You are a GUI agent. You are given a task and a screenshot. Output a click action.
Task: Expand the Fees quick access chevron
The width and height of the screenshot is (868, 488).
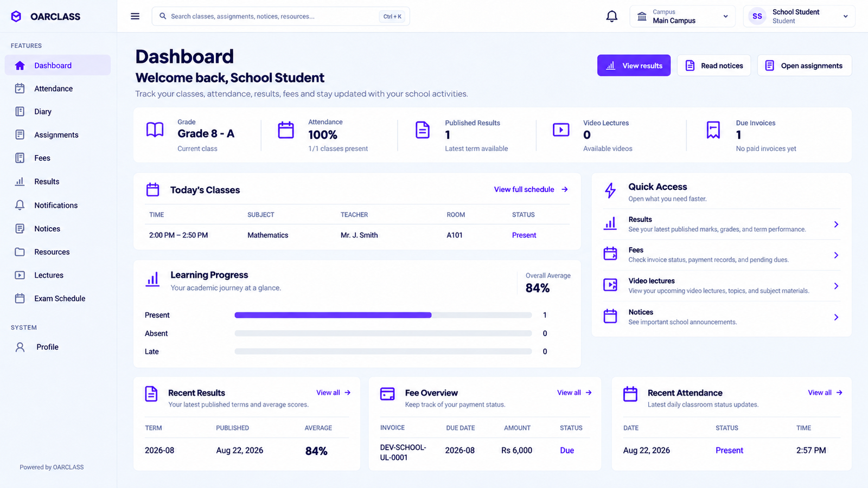tap(836, 255)
